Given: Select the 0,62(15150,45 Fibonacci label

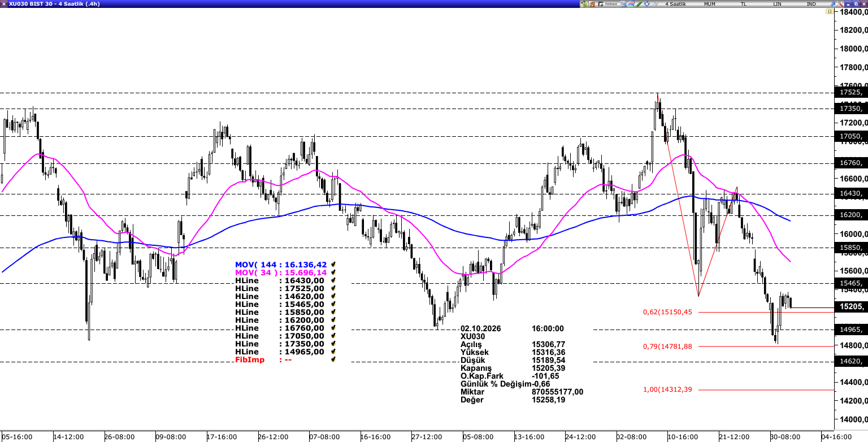Looking at the screenshot, I should pyautogui.click(x=667, y=312).
